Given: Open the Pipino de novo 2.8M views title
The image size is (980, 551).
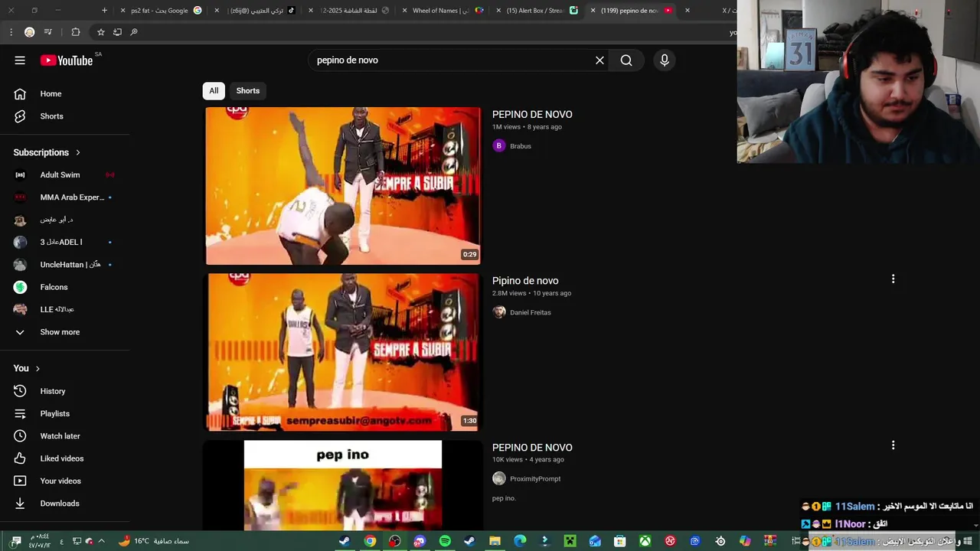Looking at the screenshot, I should 525,281.
